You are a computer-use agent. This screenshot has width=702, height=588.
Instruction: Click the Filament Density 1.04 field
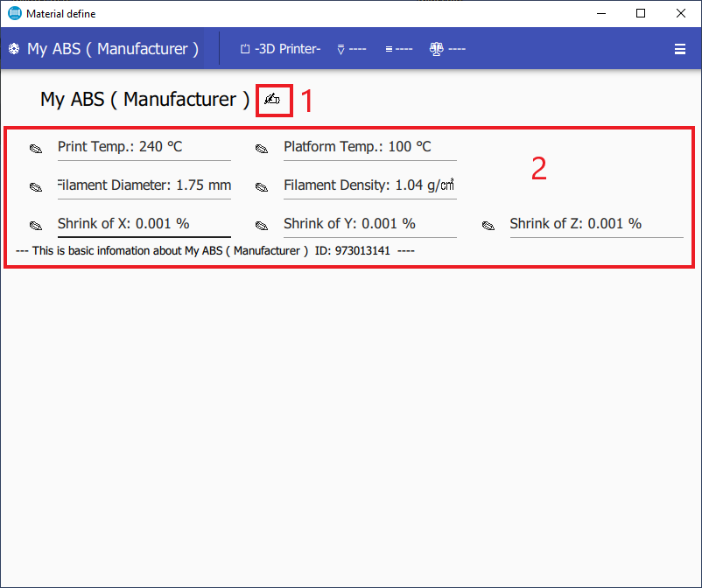369,185
